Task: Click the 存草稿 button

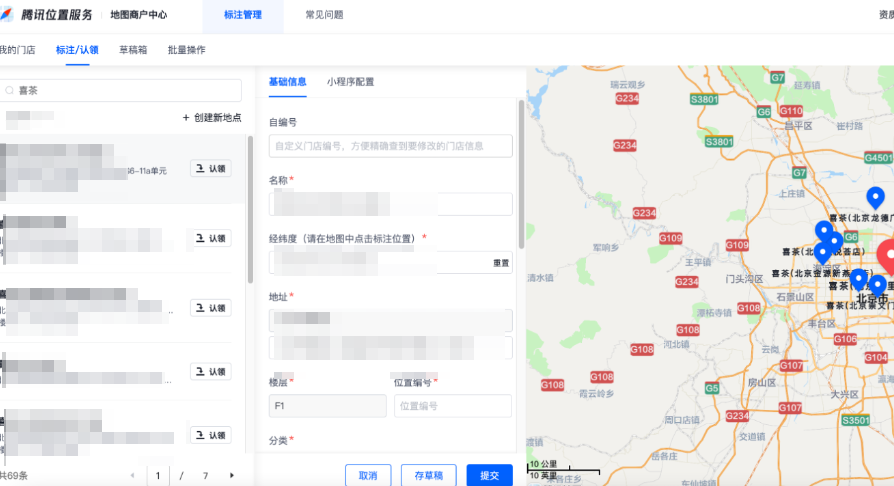Action: click(x=429, y=475)
